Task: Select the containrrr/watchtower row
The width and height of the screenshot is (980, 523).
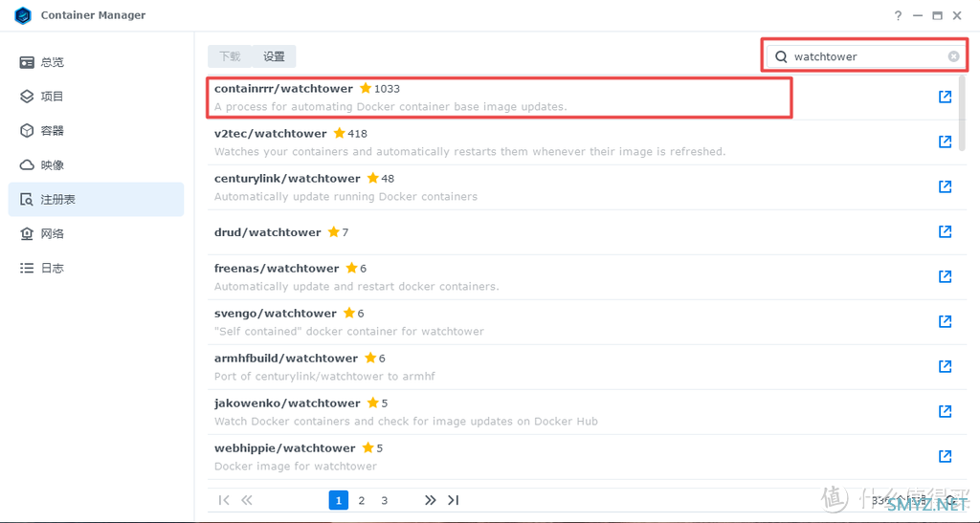Action: tap(583, 98)
